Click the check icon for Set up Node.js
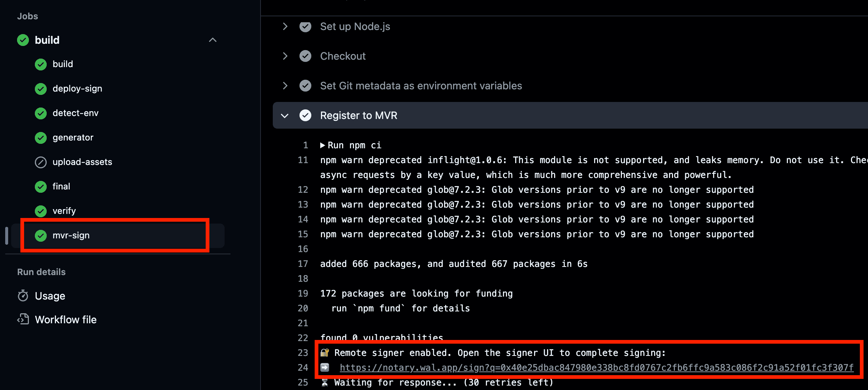The height and width of the screenshot is (390, 868). 305,26
